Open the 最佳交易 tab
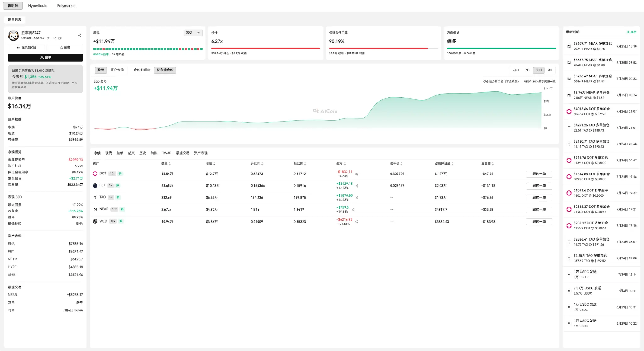This screenshot has height=351, width=644. (x=182, y=153)
